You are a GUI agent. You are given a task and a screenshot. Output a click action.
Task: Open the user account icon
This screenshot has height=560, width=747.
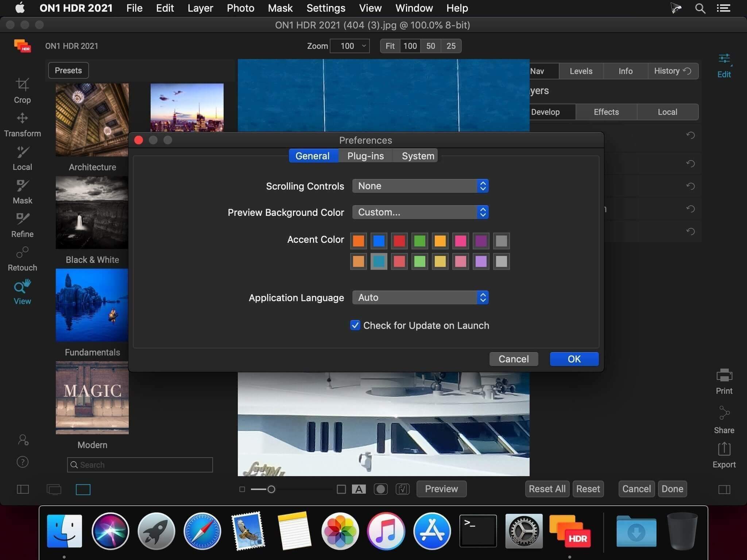[x=23, y=440]
